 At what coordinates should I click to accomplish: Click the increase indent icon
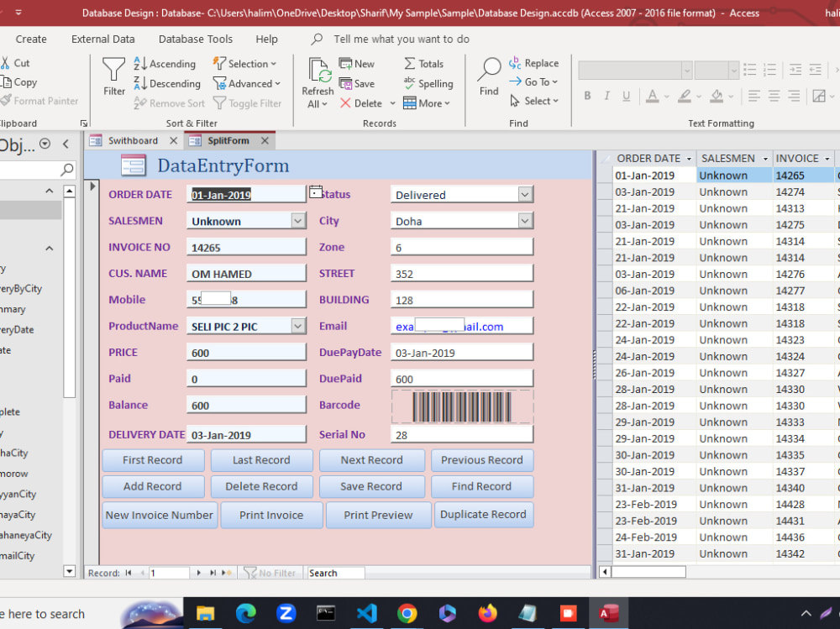[x=795, y=70]
